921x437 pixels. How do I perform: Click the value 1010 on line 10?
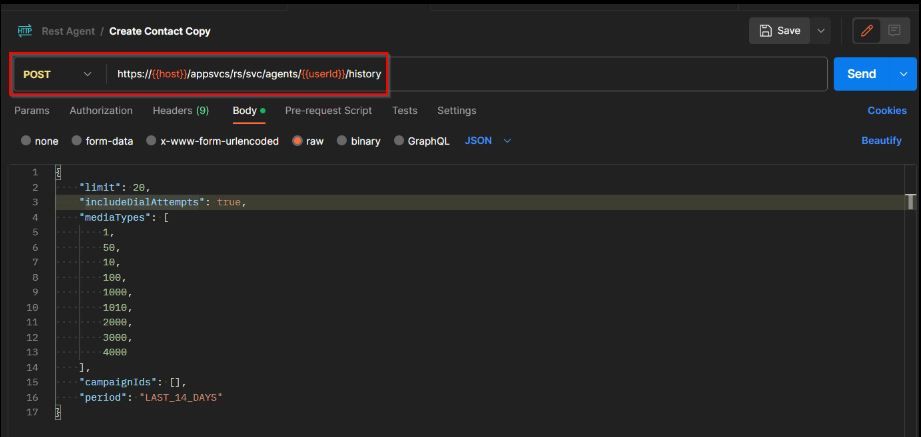click(x=115, y=307)
